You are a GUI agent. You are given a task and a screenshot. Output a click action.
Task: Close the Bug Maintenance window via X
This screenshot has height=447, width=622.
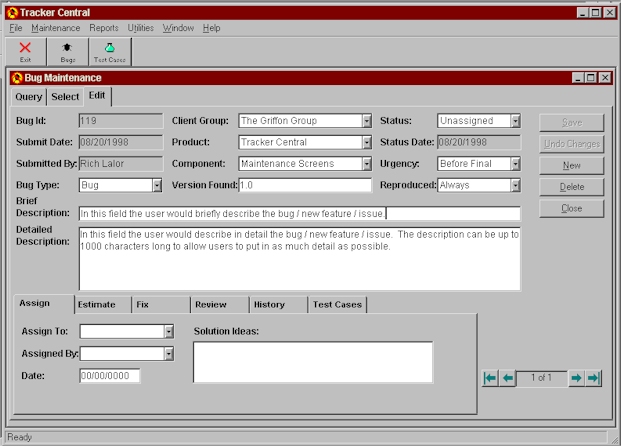[x=605, y=78]
